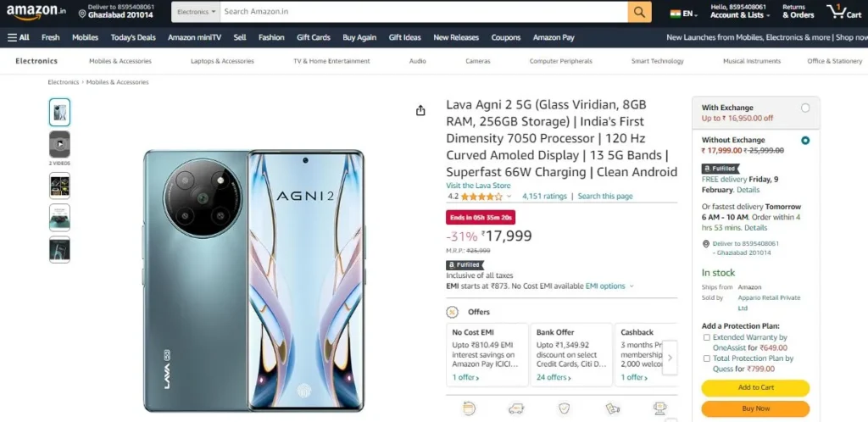868x422 pixels.
Task: Expand the star rating breakdown chevron
Action: pos(509,197)
